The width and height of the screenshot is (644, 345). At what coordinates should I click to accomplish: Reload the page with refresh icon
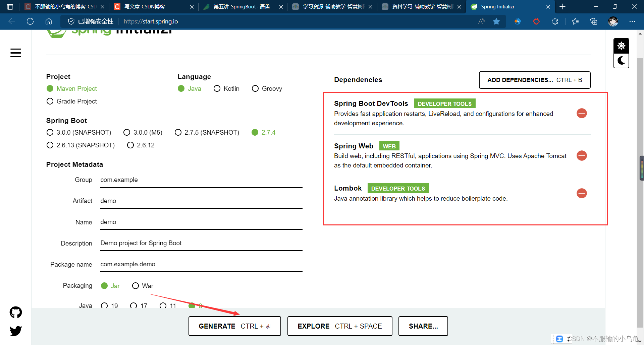point(30,21)
